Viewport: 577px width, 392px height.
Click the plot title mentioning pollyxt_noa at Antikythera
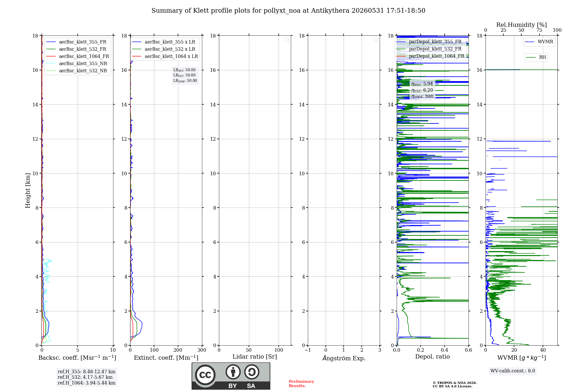[288, 11]
